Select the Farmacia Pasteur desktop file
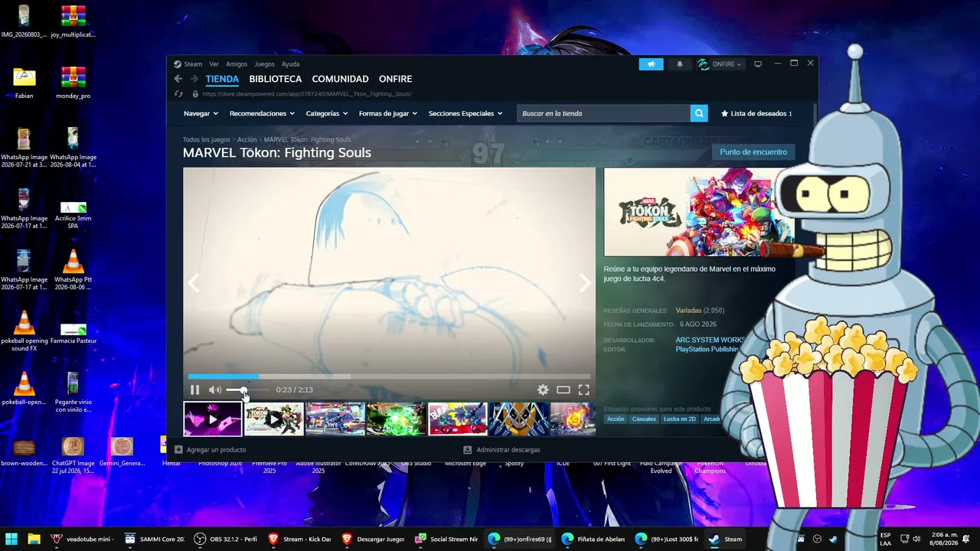This screenshot has height=551, width=980. (x=73, y=334)
